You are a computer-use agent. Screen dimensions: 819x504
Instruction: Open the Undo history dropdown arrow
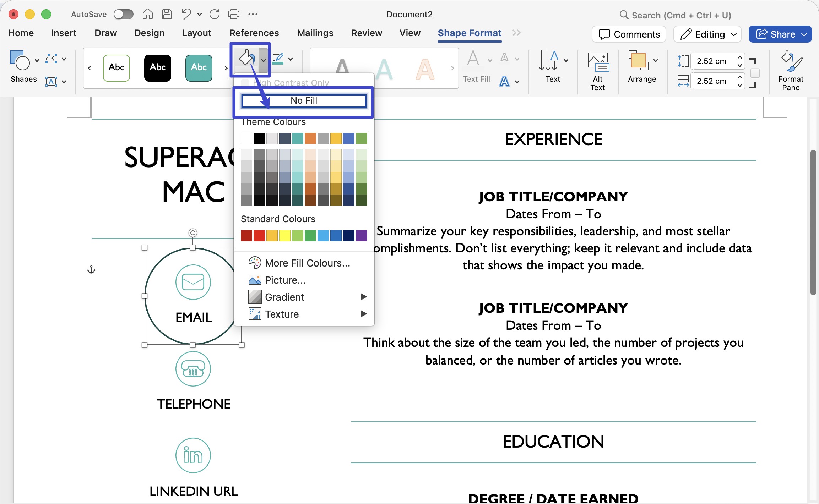click(200, 14)
